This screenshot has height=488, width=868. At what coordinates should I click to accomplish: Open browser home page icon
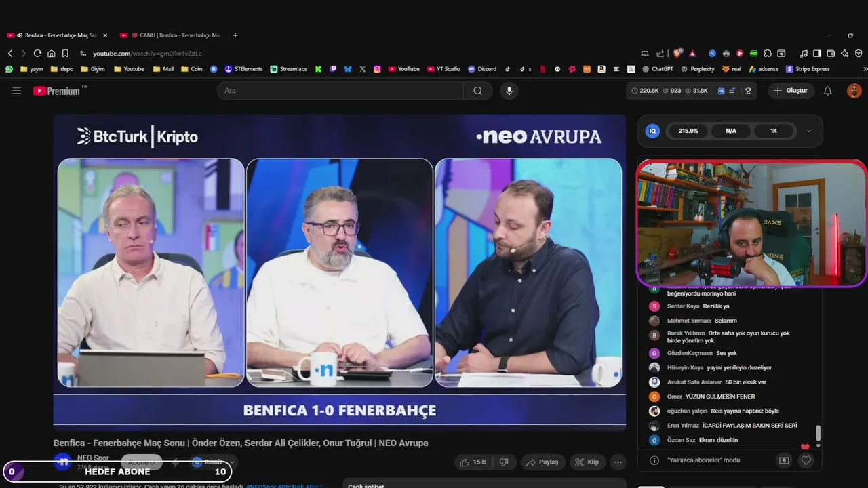[52, 54]
